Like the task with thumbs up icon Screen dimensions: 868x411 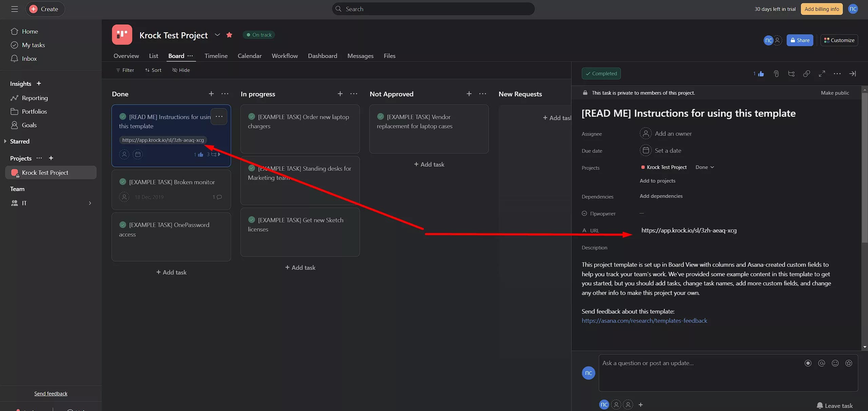point(761,74)
